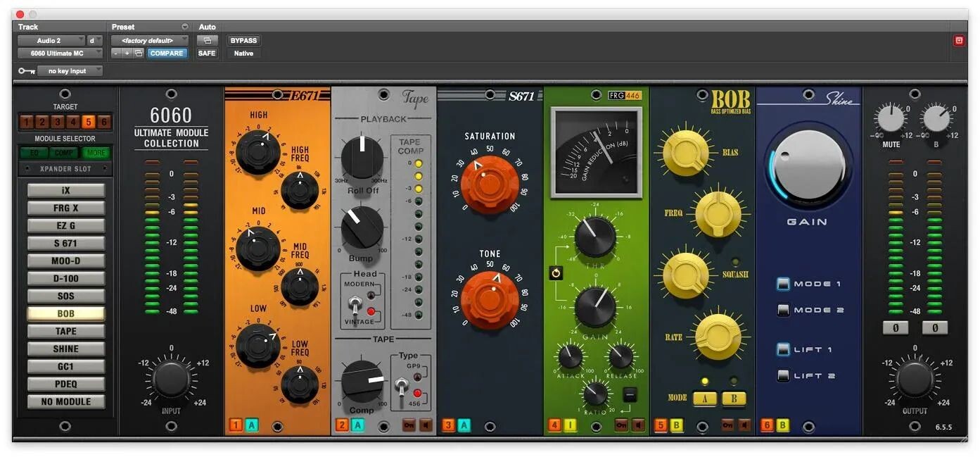
Task: Click the MUTE knob at top right
Action: [x=891, y=118]
